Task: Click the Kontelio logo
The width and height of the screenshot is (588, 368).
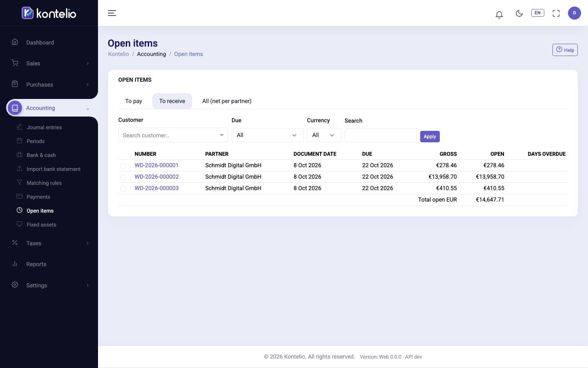Action: pos(49,13)
